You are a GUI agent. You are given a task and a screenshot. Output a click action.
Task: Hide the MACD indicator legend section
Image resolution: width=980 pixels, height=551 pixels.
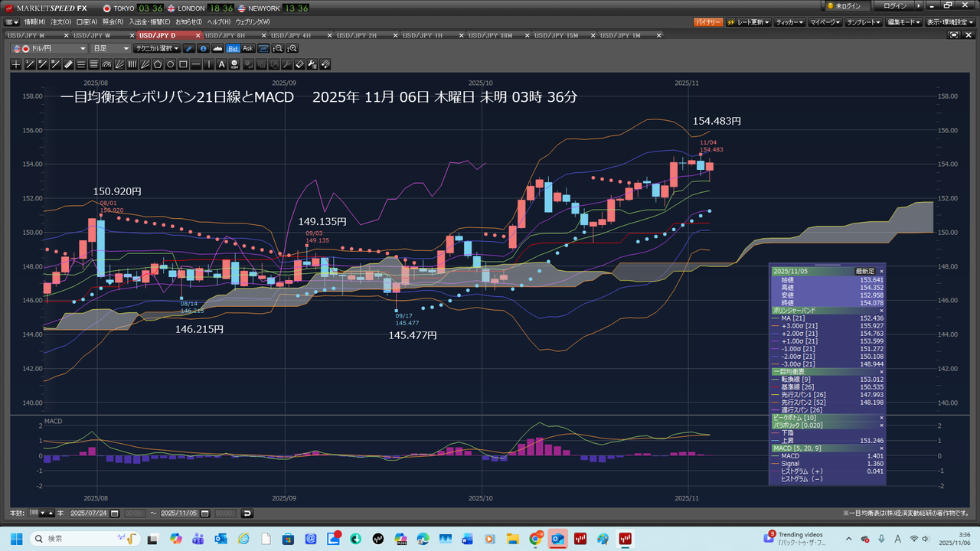[880, 448]
